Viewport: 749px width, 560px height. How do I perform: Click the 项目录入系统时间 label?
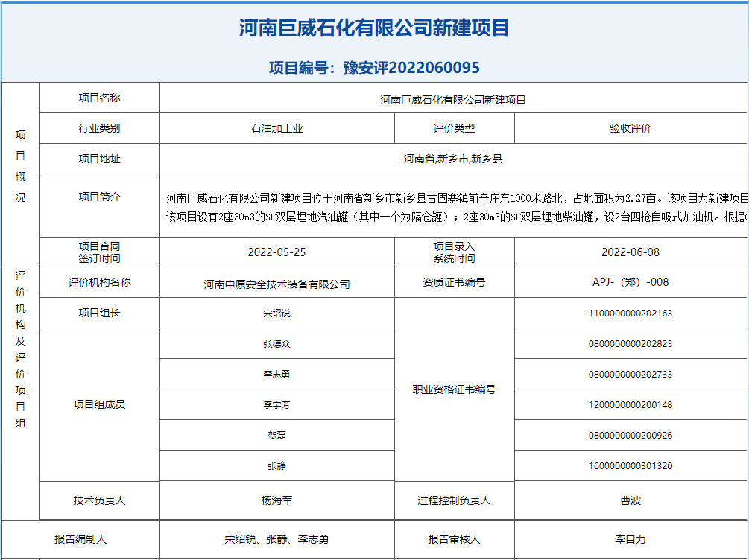click(455, 252)
